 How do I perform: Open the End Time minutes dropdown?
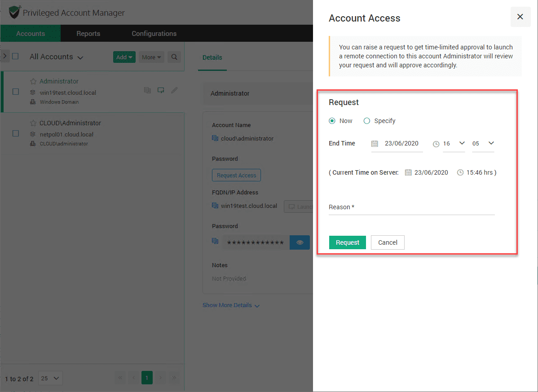pos(483,144)
